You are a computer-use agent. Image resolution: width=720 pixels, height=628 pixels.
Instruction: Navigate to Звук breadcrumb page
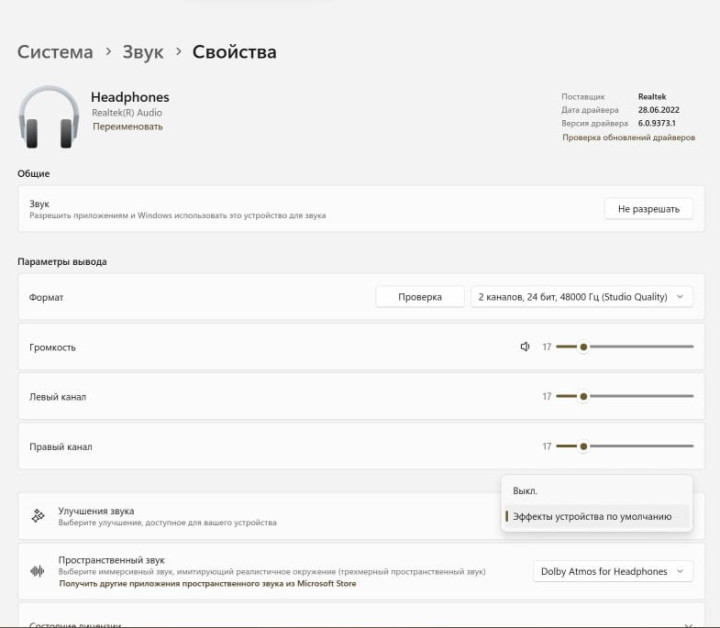pyautogui.click(x=143, y=52)
